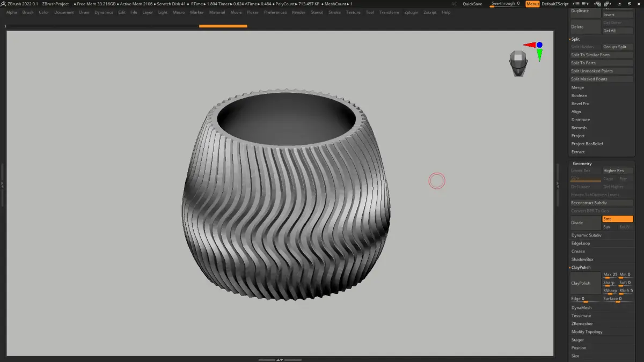Expand the Align section
Viewport: 644px width, 362px height.
click(x=576, y=112)
